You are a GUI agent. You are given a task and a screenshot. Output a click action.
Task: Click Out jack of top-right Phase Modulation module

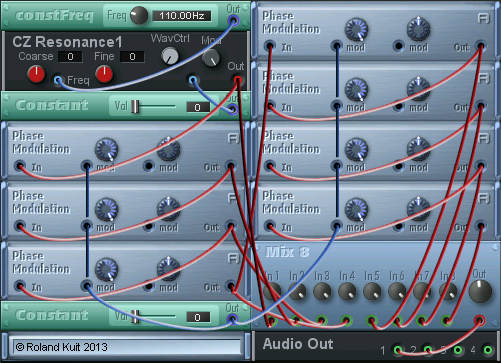(480, 46)
